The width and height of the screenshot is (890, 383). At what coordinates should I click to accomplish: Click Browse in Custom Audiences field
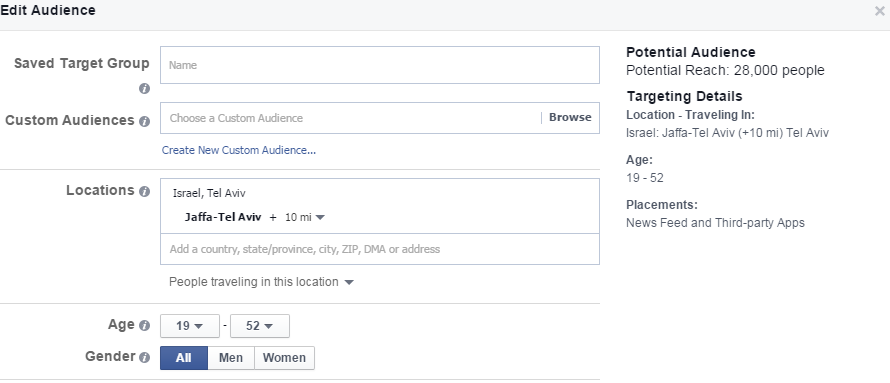click(x=570, y=117)
